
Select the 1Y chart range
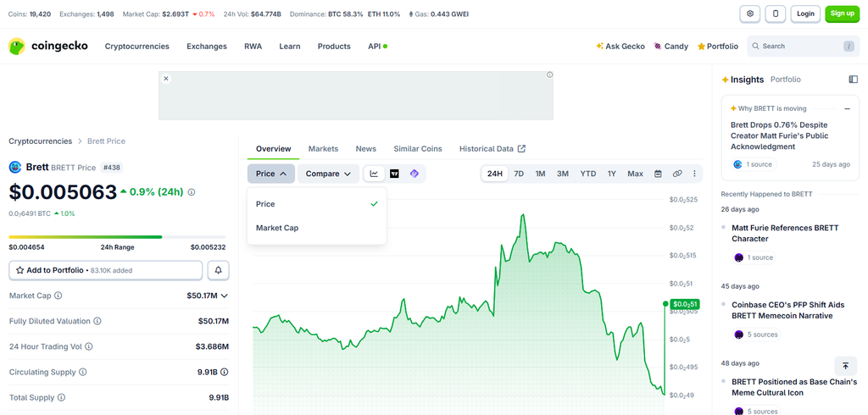pos(612,174)
